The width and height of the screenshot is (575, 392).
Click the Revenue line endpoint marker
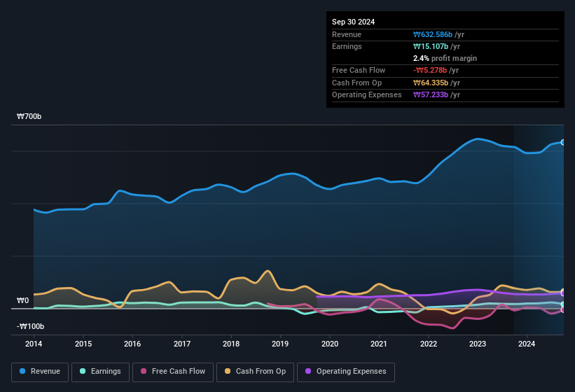click(x=563, y=143)
